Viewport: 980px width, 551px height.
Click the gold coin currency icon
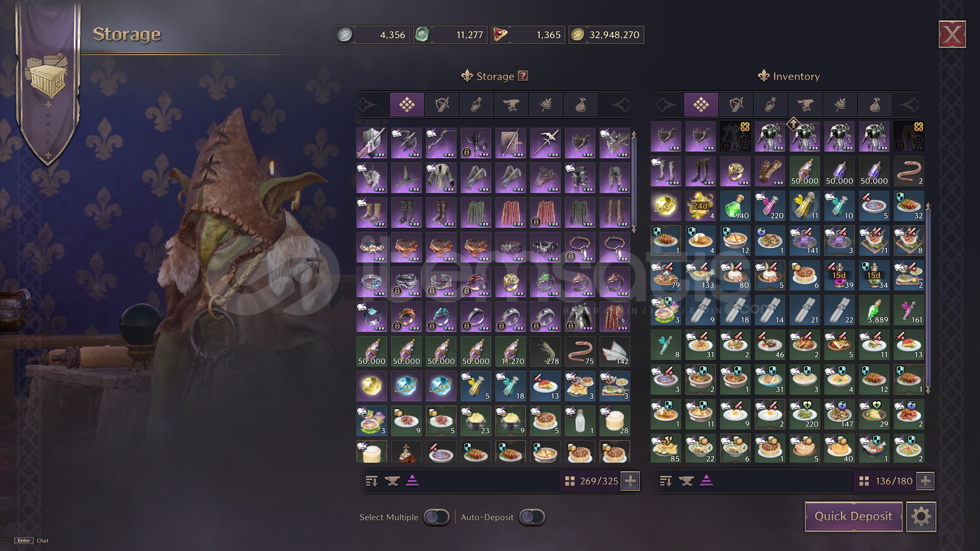[578, 35]
